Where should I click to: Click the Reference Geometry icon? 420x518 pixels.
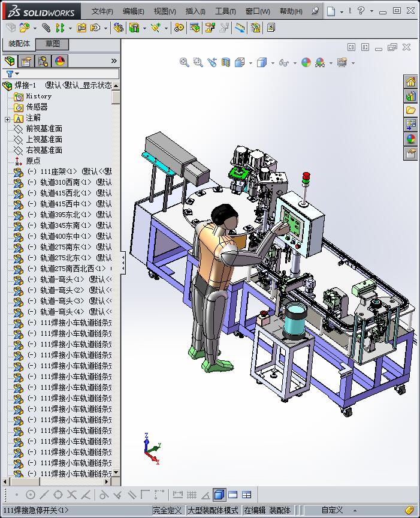(x=156, y=28)
